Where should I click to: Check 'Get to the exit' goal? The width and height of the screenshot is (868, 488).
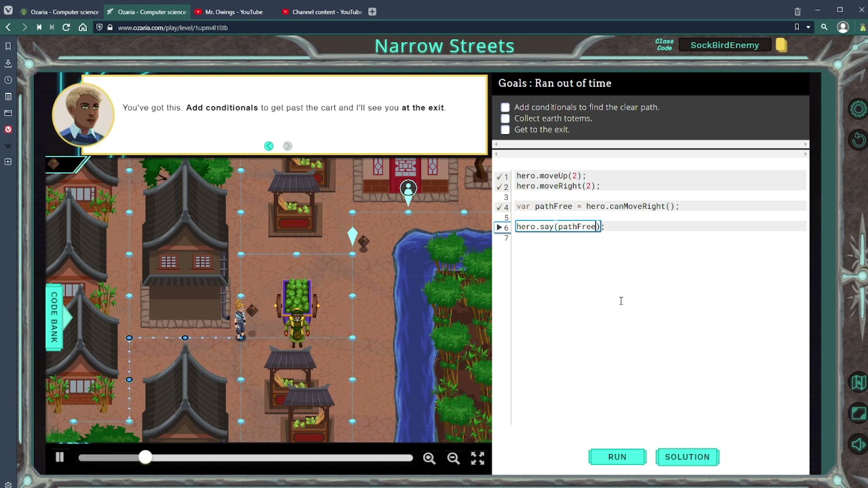[505, 129]
